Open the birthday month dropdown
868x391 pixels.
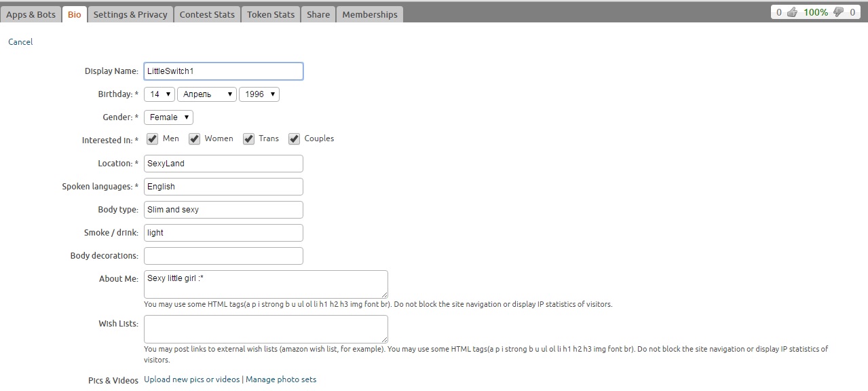tap(202, 94)
